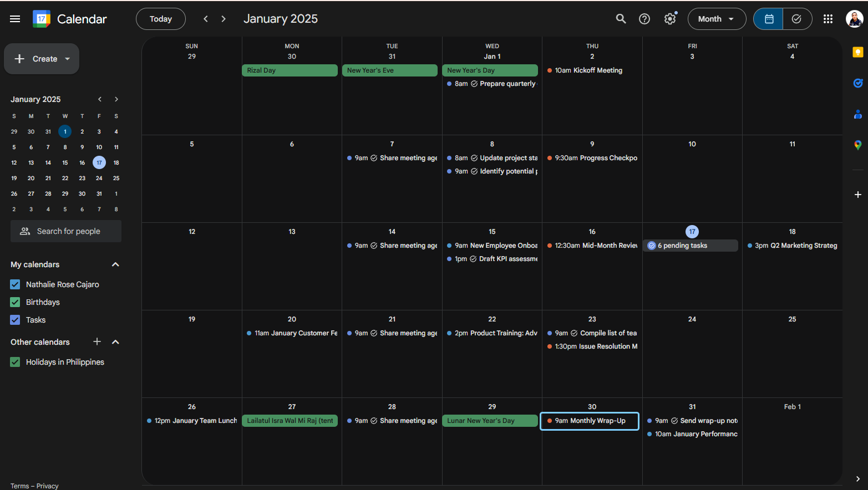Open Google Tasks in side panel
The width and height of the screenshot is (868, 490).
click(858, 83)
